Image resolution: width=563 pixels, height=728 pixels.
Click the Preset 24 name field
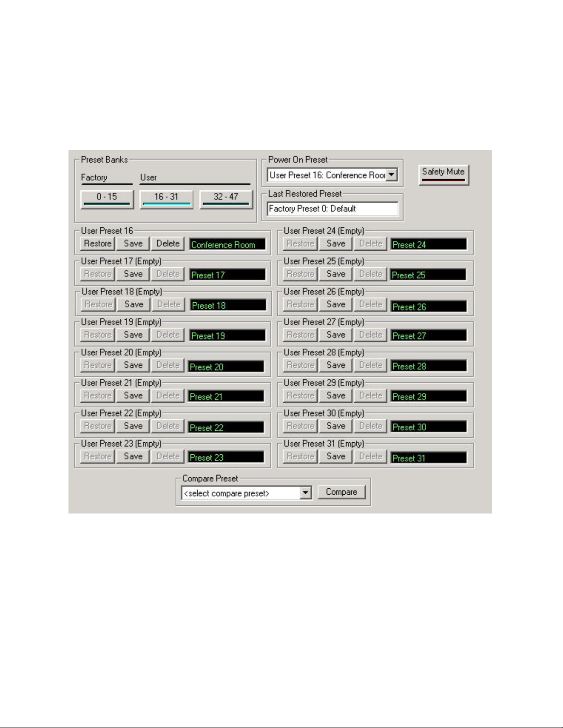coord(429,245)
